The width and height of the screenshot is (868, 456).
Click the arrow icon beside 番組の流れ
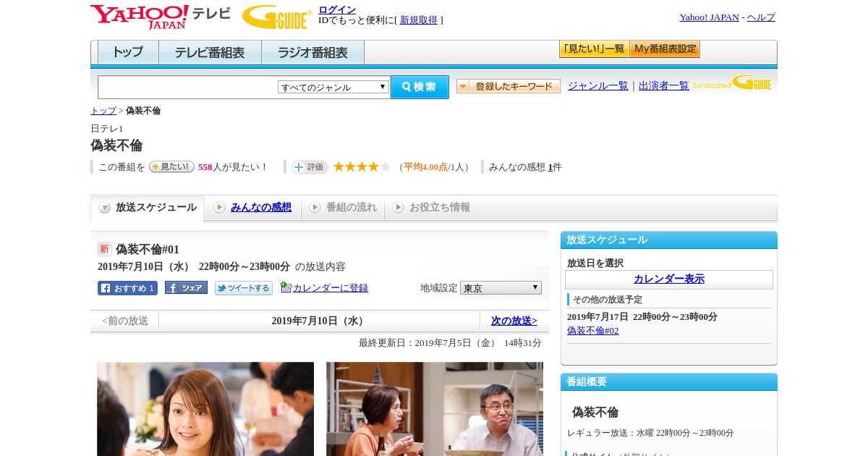[x=315, y=207]
